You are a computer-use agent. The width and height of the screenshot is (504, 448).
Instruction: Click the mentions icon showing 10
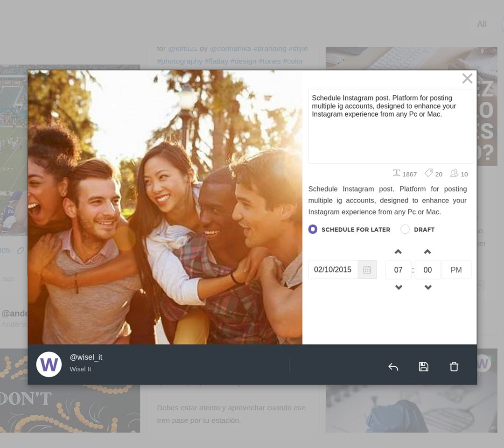(x=454, y=173)
